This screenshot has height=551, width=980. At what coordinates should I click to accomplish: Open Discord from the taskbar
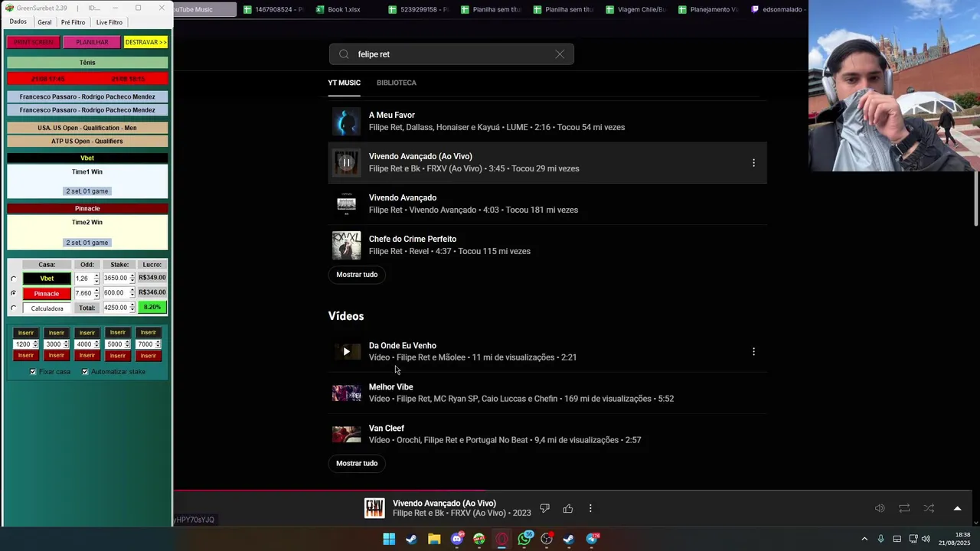coord(457,539)
